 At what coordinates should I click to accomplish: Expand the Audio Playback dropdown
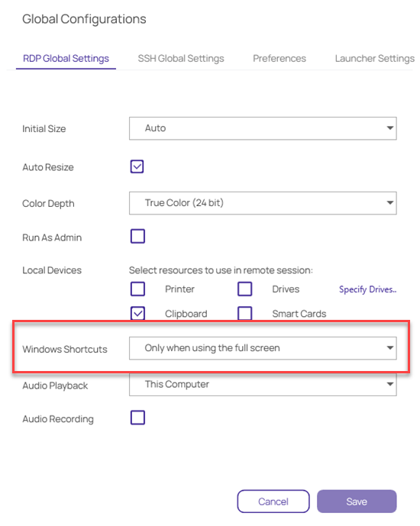pos(263,385)
